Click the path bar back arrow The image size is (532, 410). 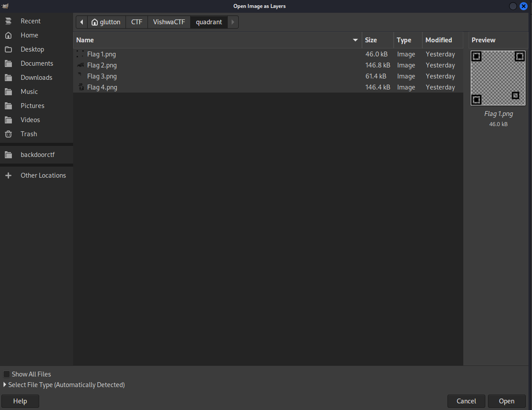(81, 22)
